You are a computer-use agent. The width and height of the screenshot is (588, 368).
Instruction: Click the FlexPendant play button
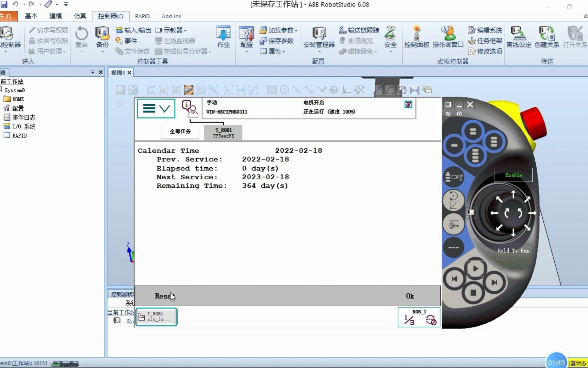pyautogui.click(x=475, y=269)
